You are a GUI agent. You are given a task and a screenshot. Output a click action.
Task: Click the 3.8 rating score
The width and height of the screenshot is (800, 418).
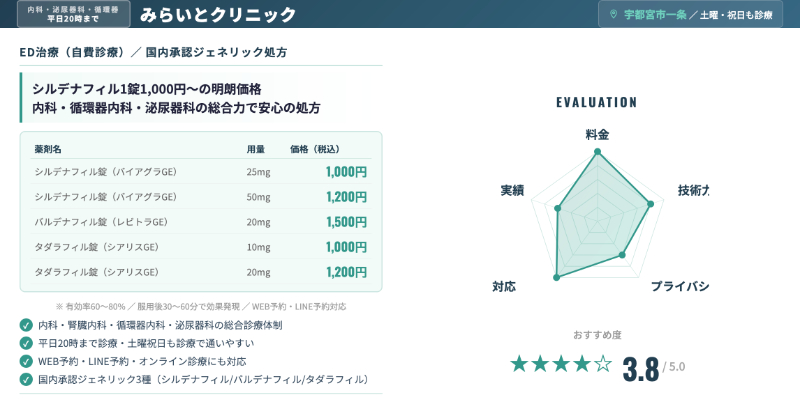640,368
